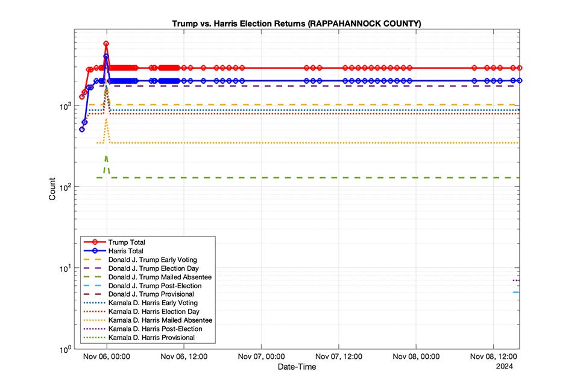Click 'Kamala D. Harris Early Voting' legend label
This screenshot has width=574, height=392.
[153, 303]
